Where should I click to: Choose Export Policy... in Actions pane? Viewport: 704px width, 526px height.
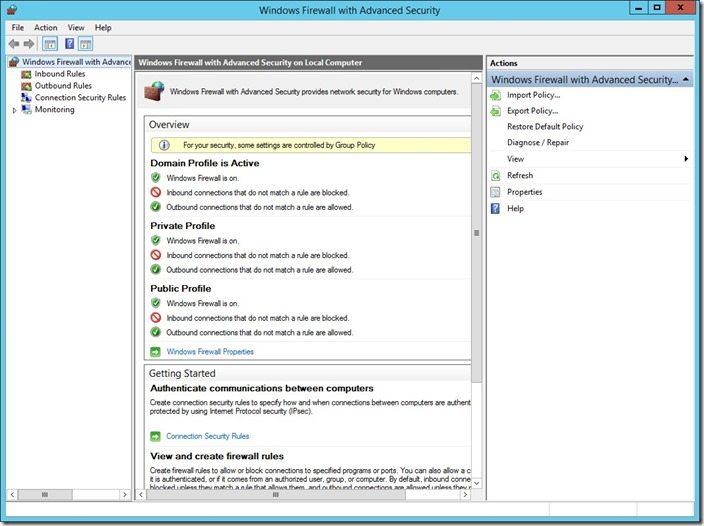click(x=532, y=111)
